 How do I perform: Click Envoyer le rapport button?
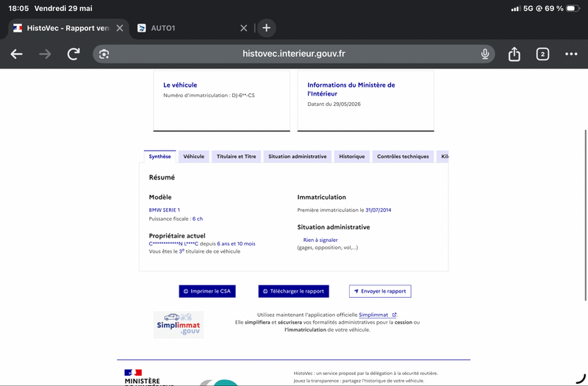[x=380, y=291]
